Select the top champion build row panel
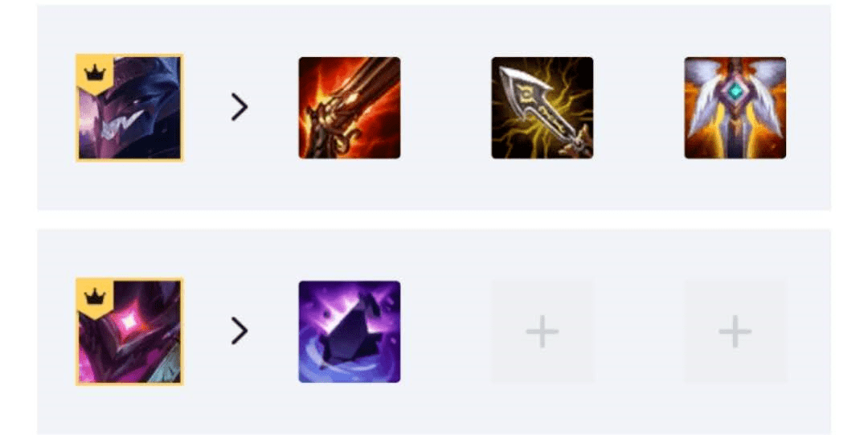The image size is (868, 435). tap(434, 108)
